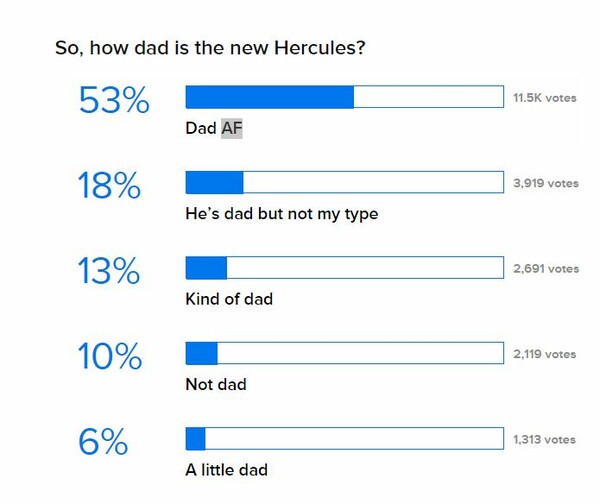The image size is (600, 504).
Task: Click the 'A little dad' label
Action: [226, 470]
